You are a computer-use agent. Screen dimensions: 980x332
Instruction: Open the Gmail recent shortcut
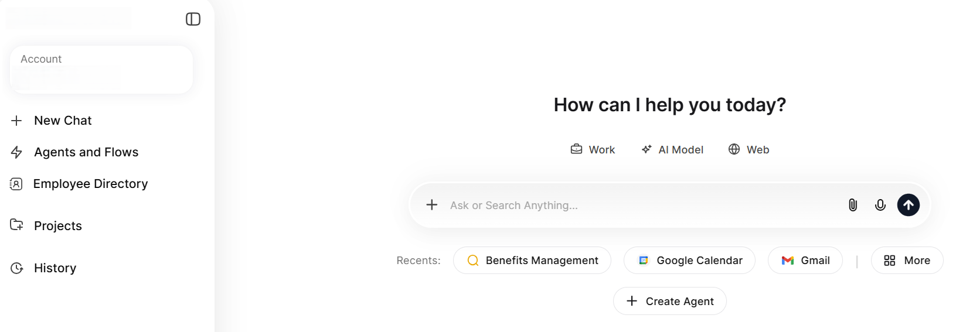pyautogui.click(x=805, y=261)
